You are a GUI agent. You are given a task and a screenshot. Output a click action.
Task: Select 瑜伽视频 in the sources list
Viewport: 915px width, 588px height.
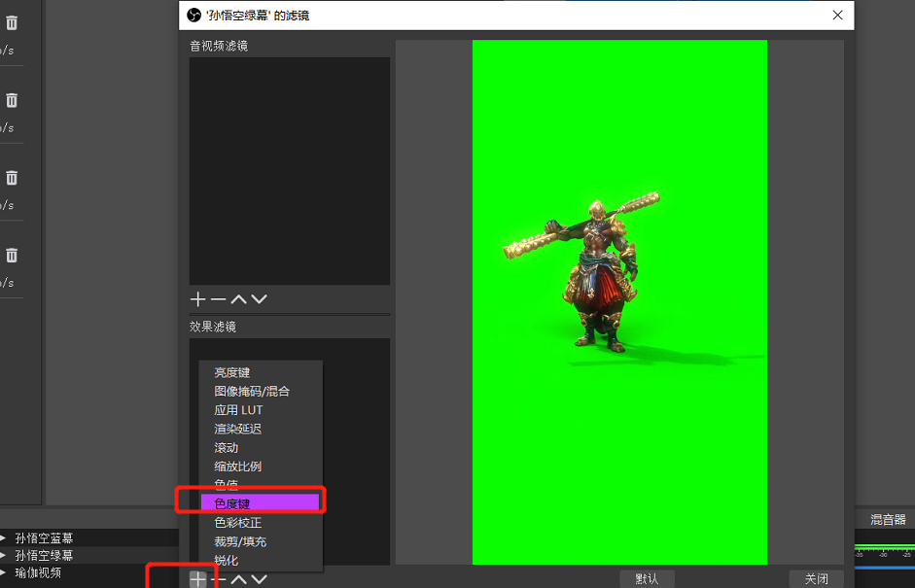click(38, 572)
